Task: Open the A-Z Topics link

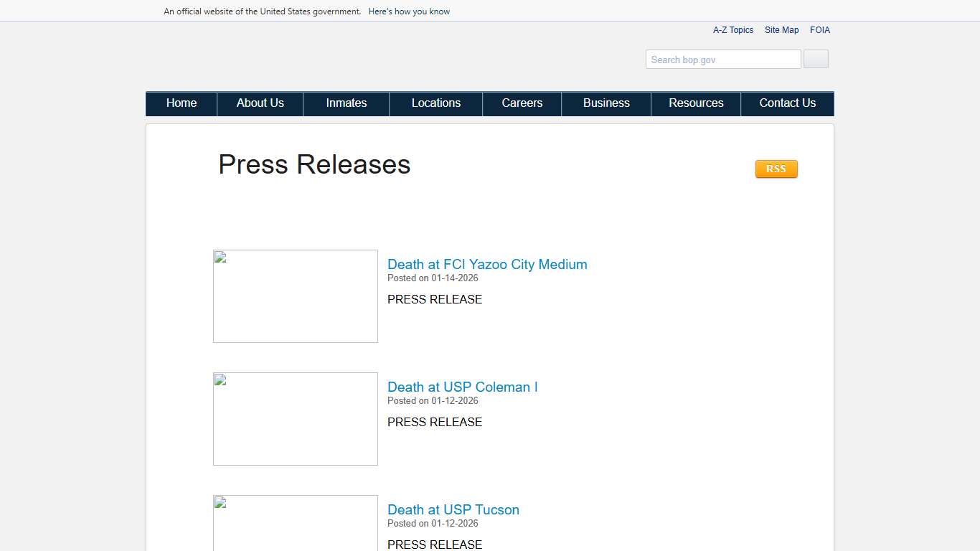Action: tap(732, 29)
